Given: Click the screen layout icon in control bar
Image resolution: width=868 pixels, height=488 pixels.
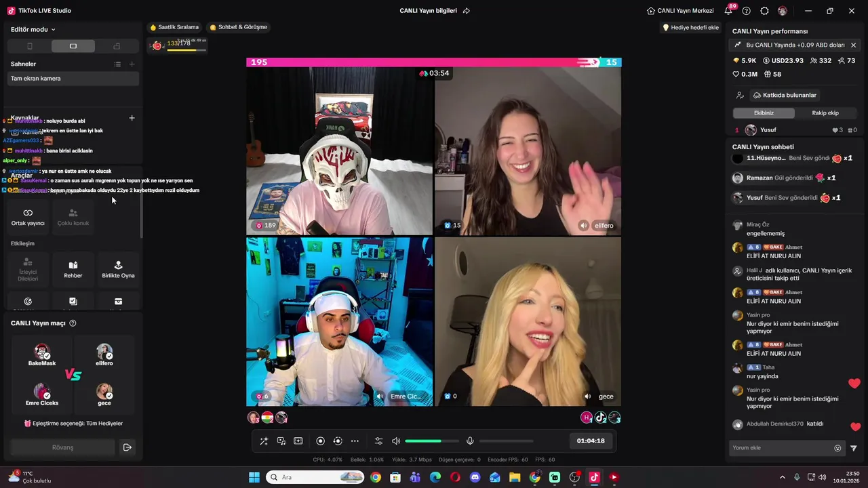Looking at the screenshot, I should click(x=298, y=441).
